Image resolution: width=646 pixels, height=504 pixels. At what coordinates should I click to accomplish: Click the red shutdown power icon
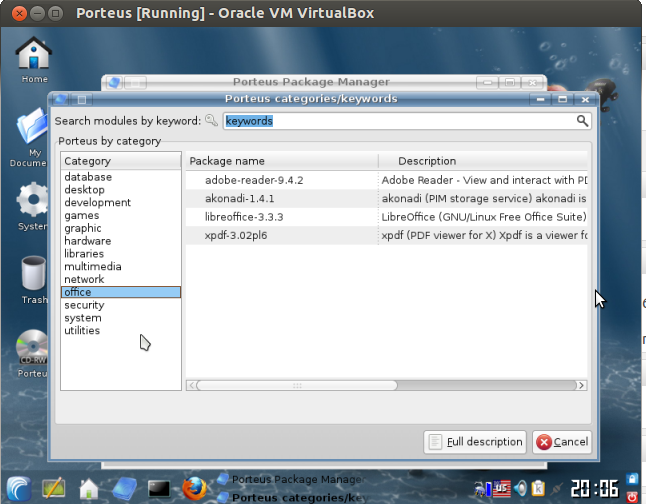(x=632, y=497)
